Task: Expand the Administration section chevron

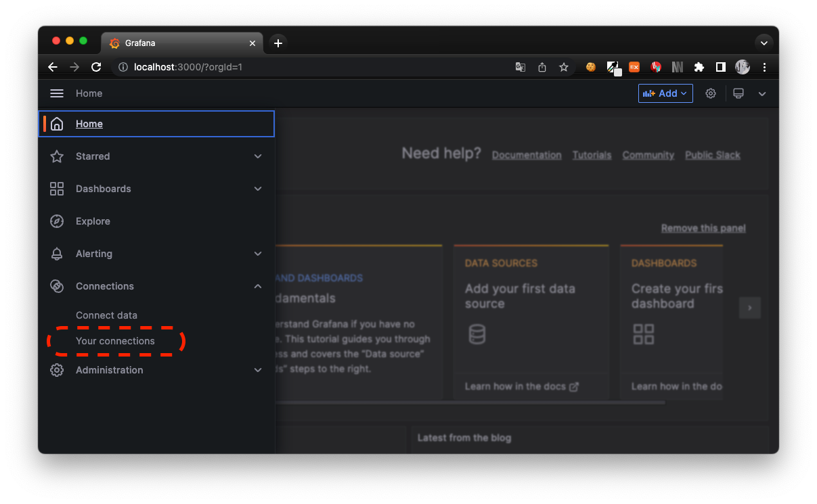Action: pyautogui.click(x=258, y=370)
